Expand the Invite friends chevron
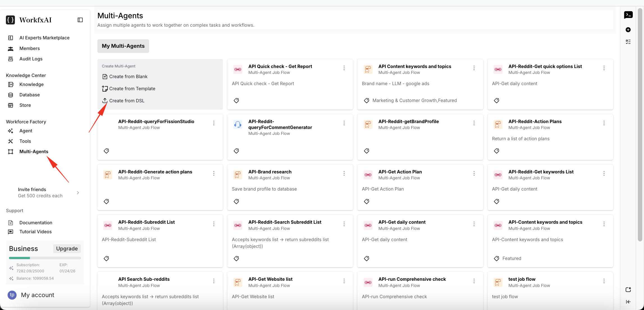This screenshot has width=644, height=310. (x=78, y=193)
